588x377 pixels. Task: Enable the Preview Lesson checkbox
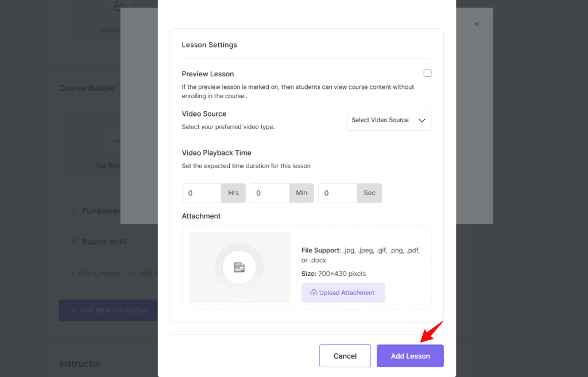coord(427,72)
